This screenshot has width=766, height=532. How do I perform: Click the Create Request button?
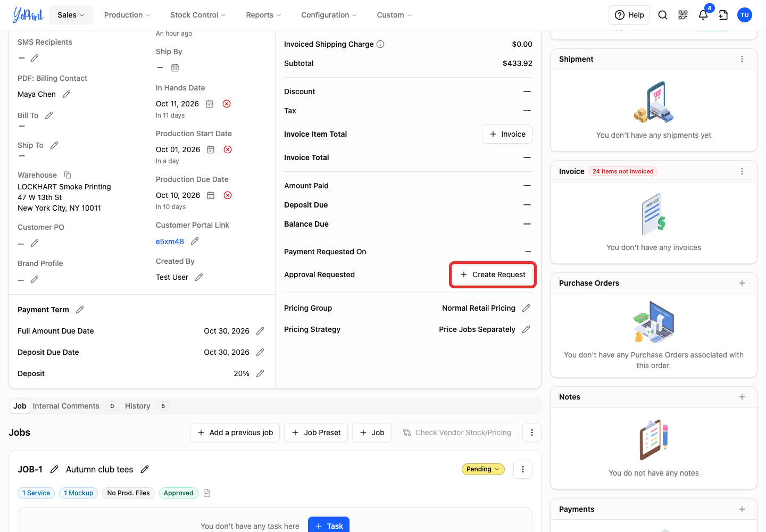click(x=493, y=275)
